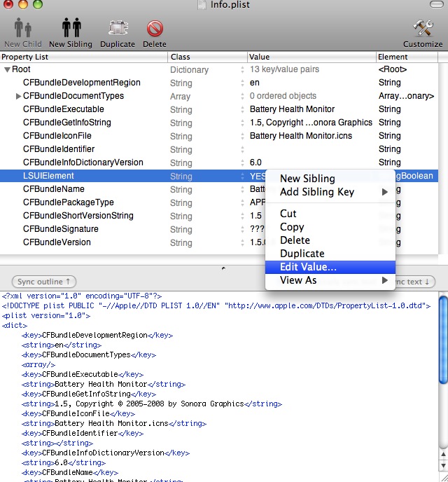448x482 pixels.
Task: Click the New Sibling toolbar icon
Action: point(71,27)
